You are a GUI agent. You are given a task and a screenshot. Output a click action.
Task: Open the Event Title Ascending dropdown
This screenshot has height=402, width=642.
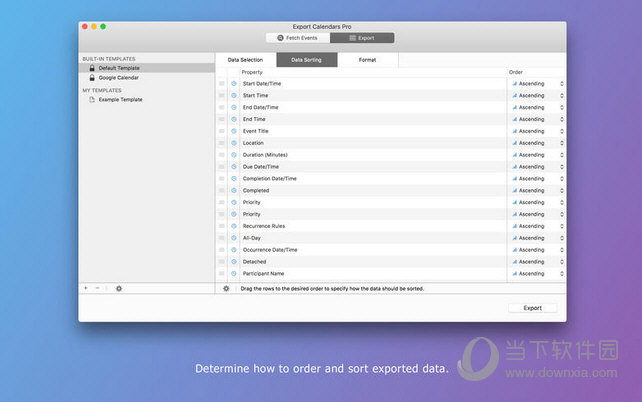click(x=538, y=131)
